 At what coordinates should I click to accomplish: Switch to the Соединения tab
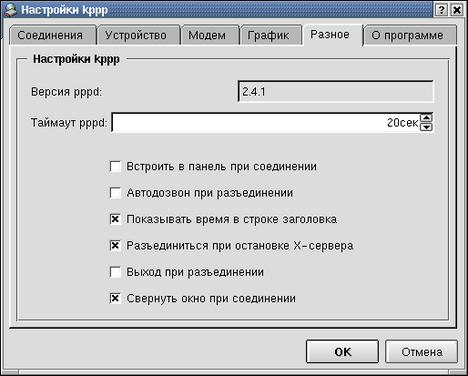[x=52, y=35]
